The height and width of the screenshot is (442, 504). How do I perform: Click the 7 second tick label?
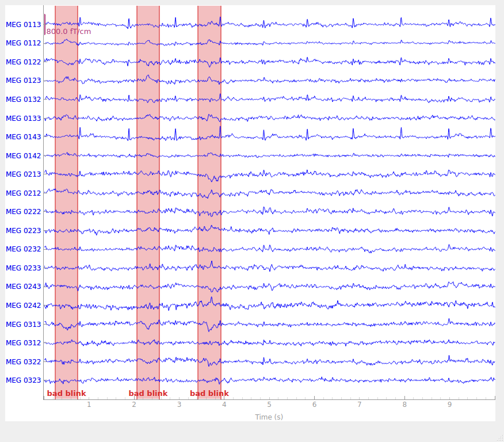click(360, 405)
